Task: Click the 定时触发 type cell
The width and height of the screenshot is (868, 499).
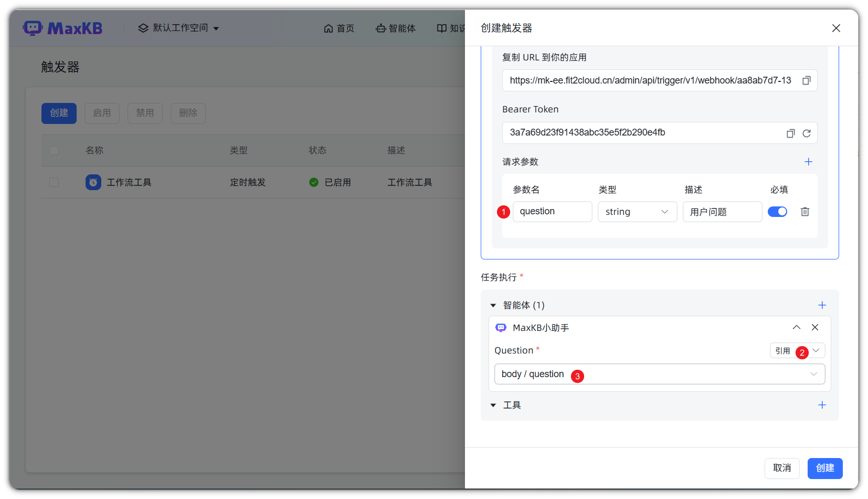Action: click(x=248, y=182)
